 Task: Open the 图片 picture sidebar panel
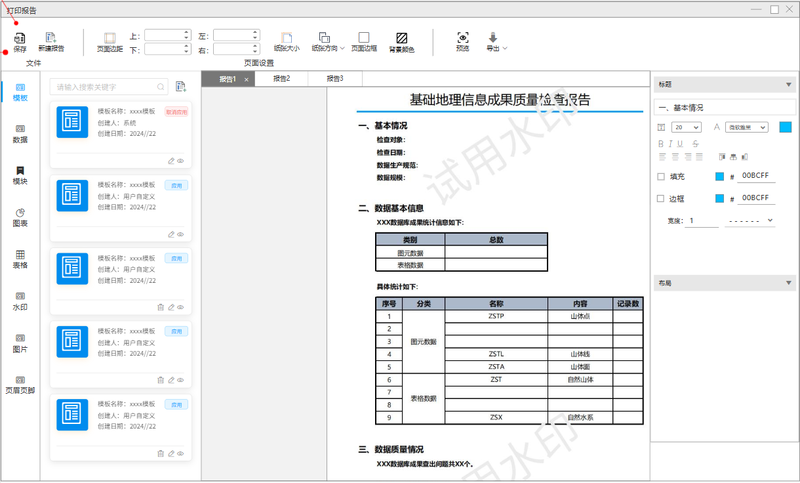click(20, 343)
